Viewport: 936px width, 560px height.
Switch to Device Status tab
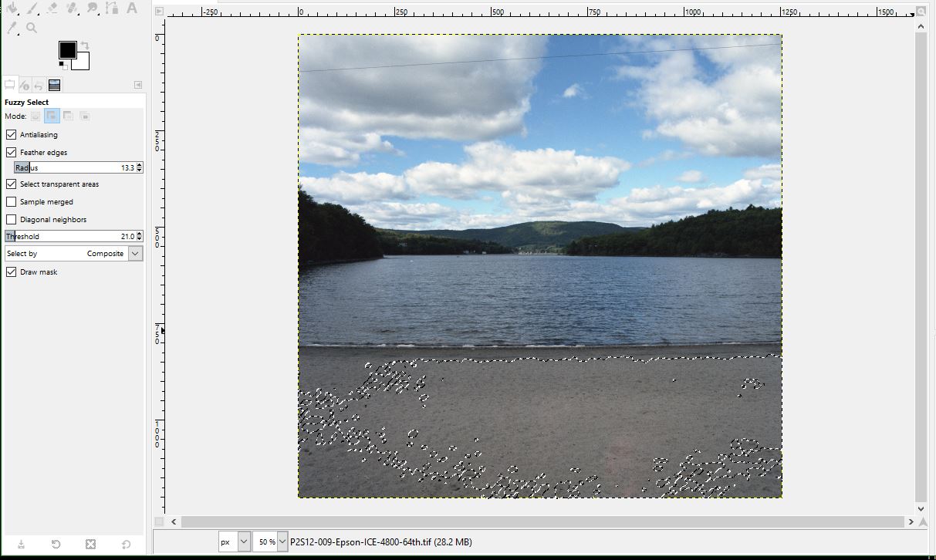(x=25, y=85)
